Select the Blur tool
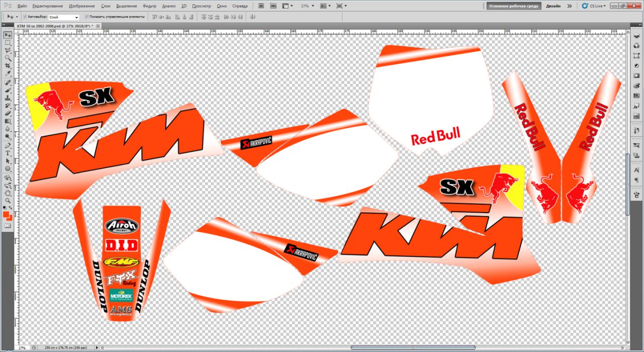The image size is (644, 352). tap(8, 129)
